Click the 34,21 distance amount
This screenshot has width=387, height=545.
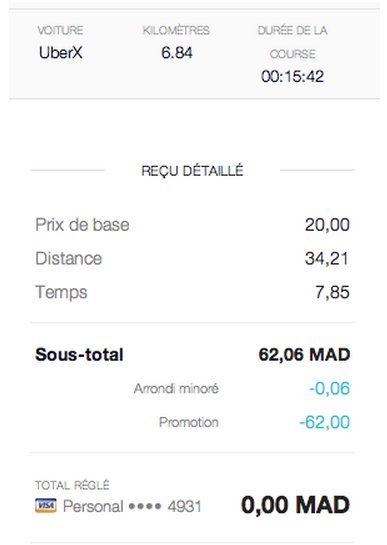[326, 259]
